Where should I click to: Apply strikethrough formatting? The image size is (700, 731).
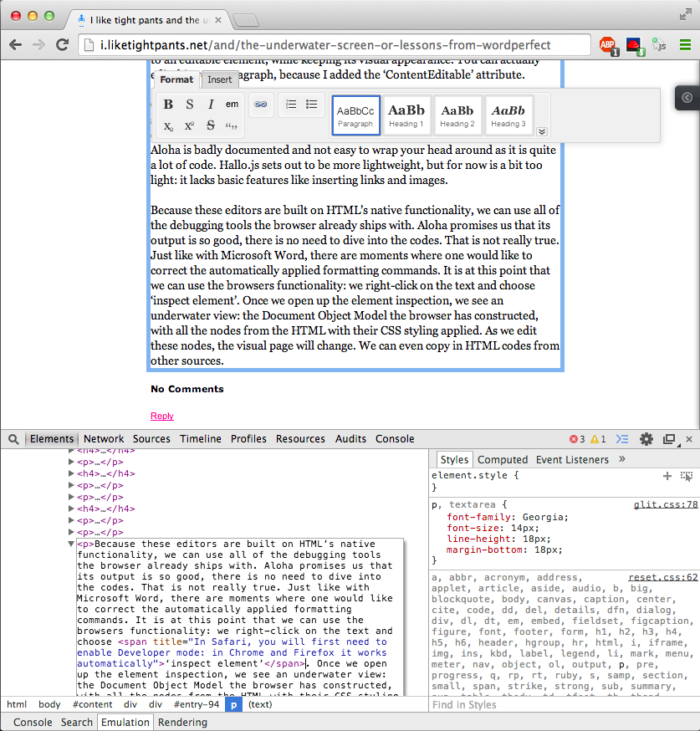coord(211,125)
